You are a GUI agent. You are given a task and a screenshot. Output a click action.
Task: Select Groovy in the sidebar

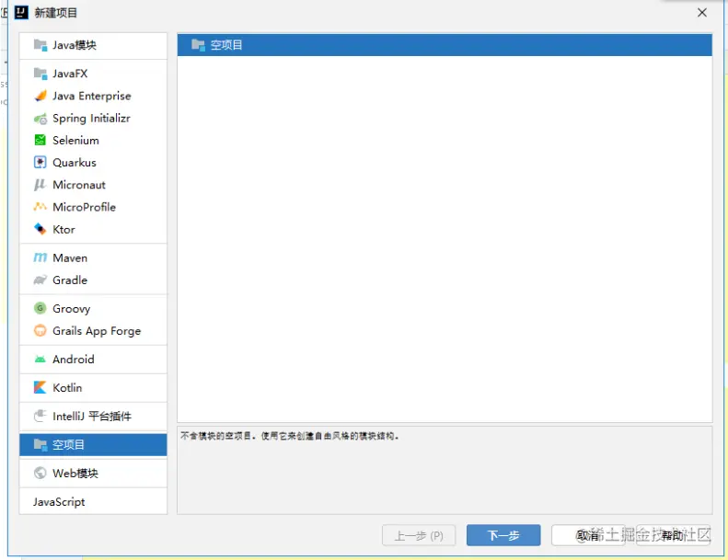pos(93,308)
